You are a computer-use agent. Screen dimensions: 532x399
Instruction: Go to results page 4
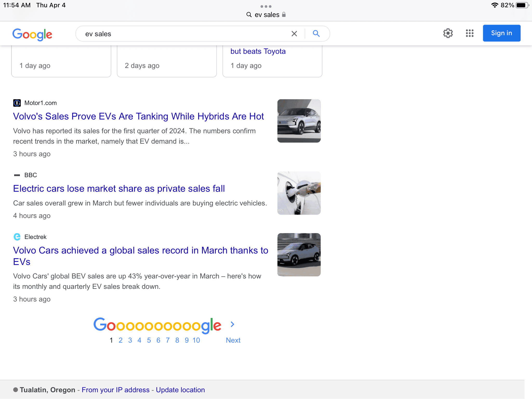coord(139,340)
